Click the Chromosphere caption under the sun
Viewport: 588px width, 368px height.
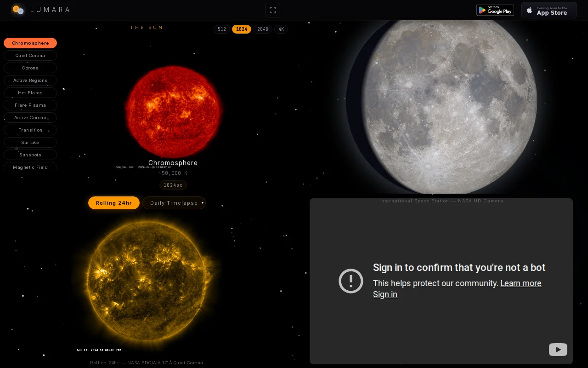173,163
